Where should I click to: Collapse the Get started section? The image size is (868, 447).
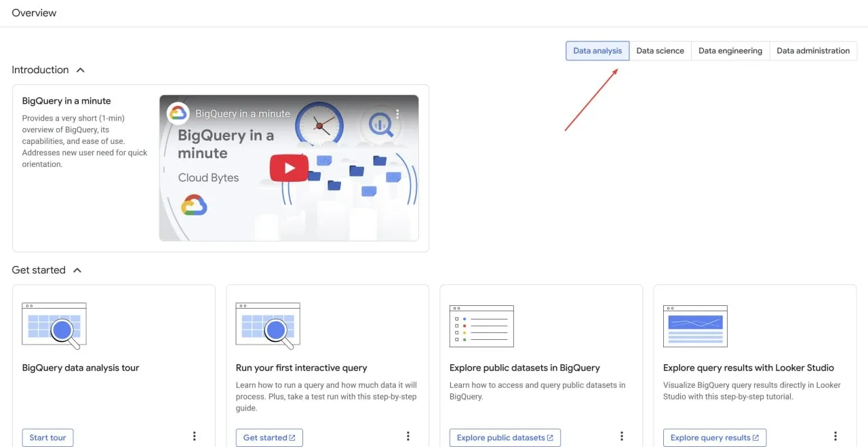[x=77, y=270]
